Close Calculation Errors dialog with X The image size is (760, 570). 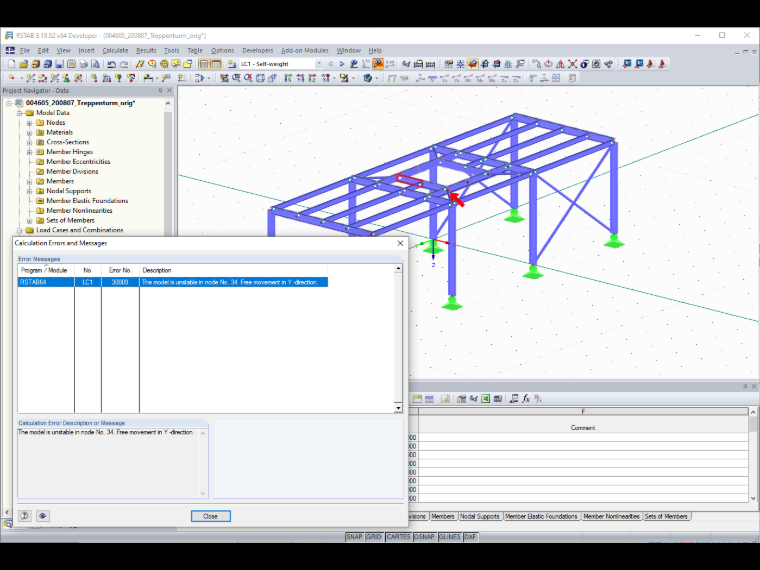pos(400,243)
